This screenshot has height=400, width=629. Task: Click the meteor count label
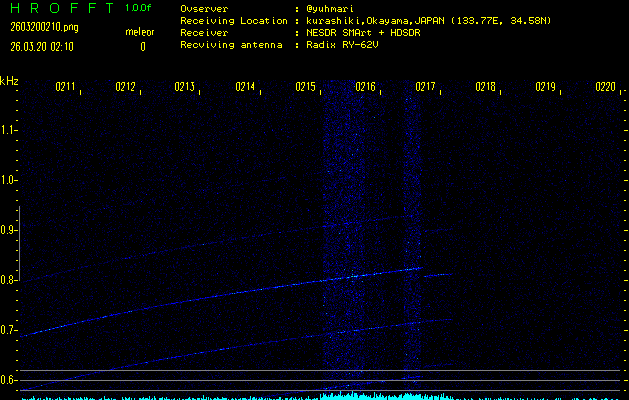coord(140,32)
